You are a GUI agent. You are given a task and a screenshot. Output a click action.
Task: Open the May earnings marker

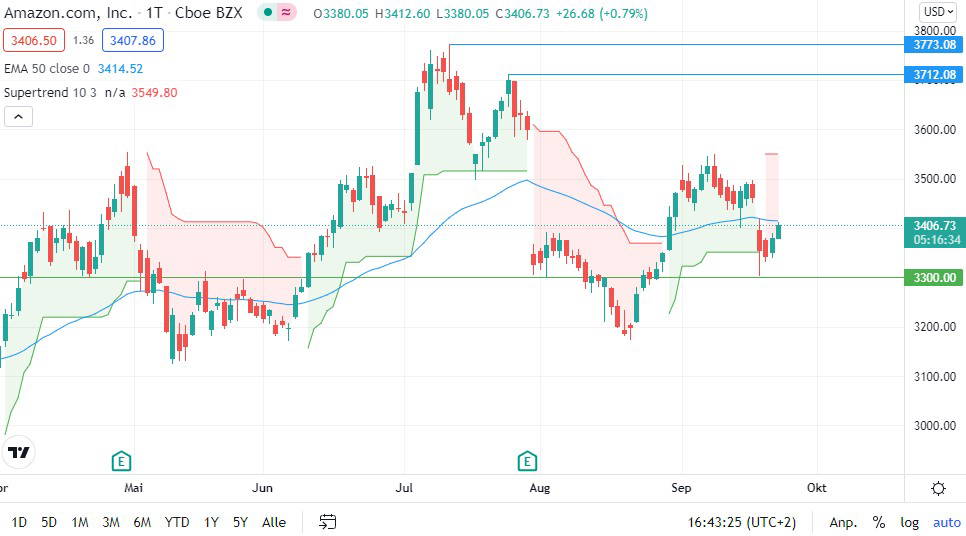click(121, 461)
